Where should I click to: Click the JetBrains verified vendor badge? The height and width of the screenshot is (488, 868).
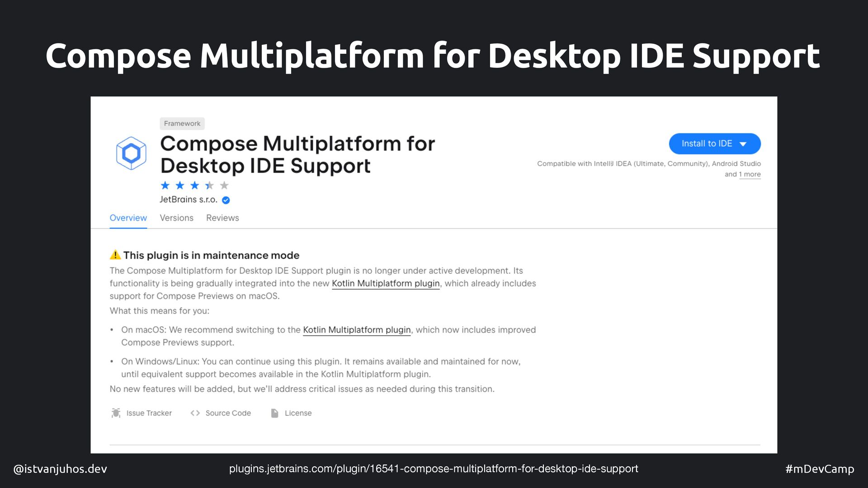[226, 200]
